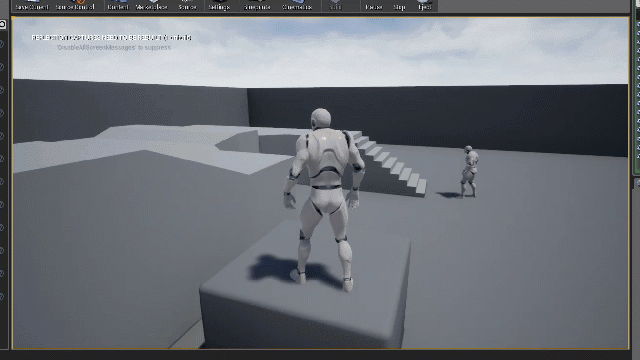Pause the running simulation
This screenshot has height=360, width=640.
coord(373,6)
